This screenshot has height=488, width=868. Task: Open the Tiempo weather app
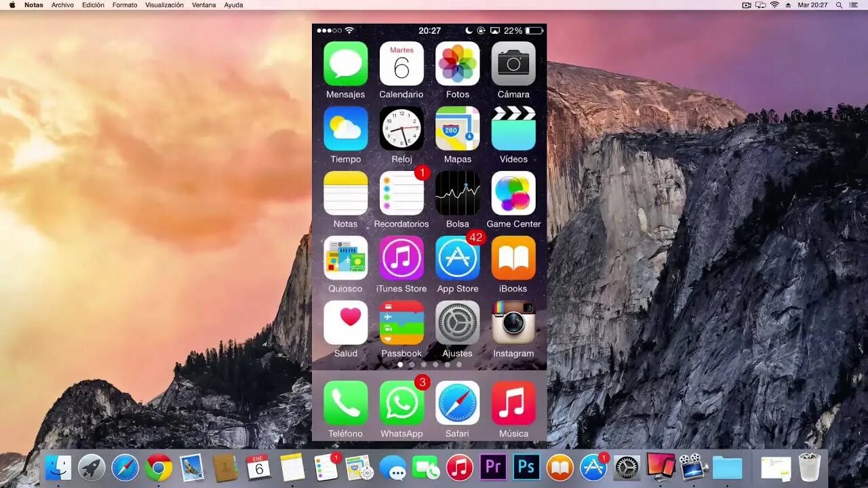(345, 128)
